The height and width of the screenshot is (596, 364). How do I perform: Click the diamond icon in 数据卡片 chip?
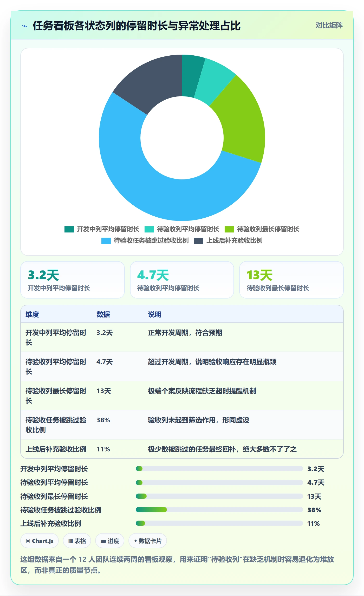coord(135,541)
